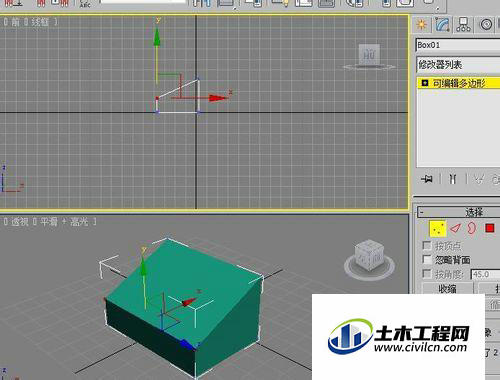This screenshot has width=500, height=380.
Task: Select the yellow Vertex sub-object level icon
Action: [x=438, y=229]
